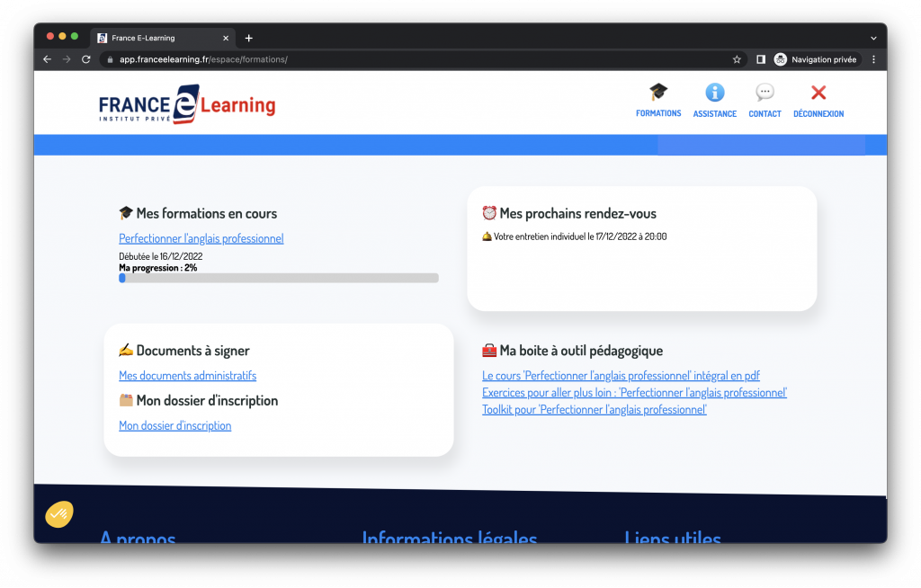Click the 'Liens utiles' footer heading
The height and width of the screenshot is (588, 921).
[673, 537]
